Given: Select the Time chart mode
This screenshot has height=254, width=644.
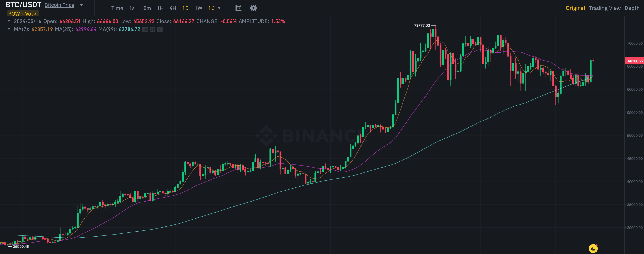Looking at the screenshot, I should [x=117, y=8].
